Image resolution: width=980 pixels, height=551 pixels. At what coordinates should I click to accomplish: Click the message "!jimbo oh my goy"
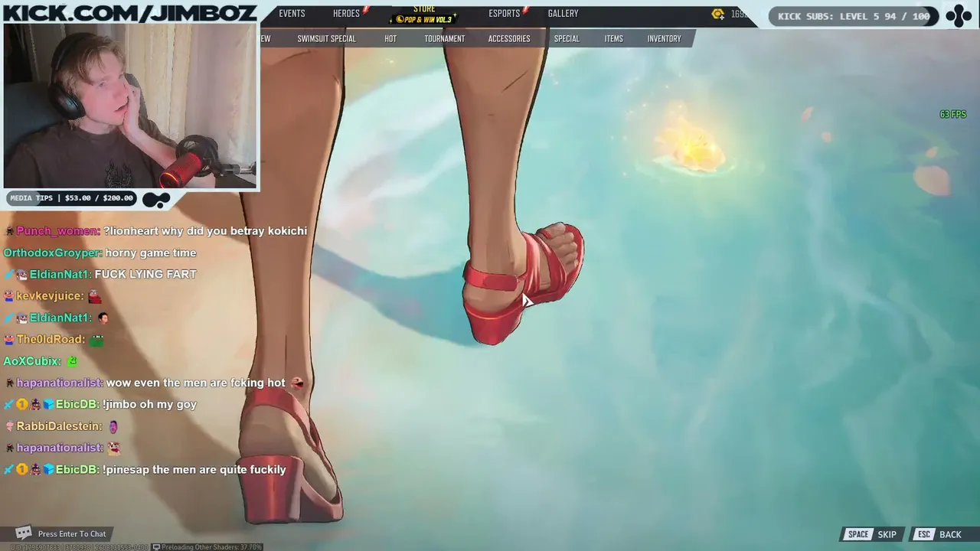tap(149, 404)
